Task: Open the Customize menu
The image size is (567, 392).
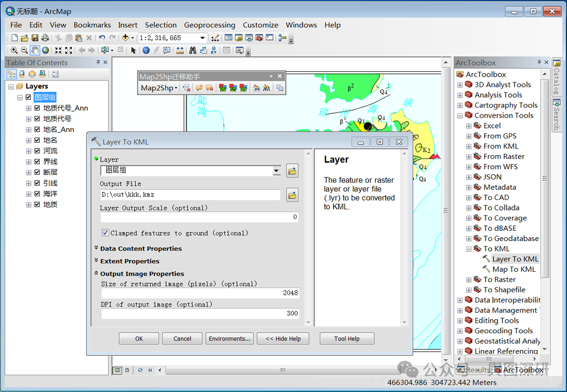Action: pyautogui.click(x=260, y=25)
